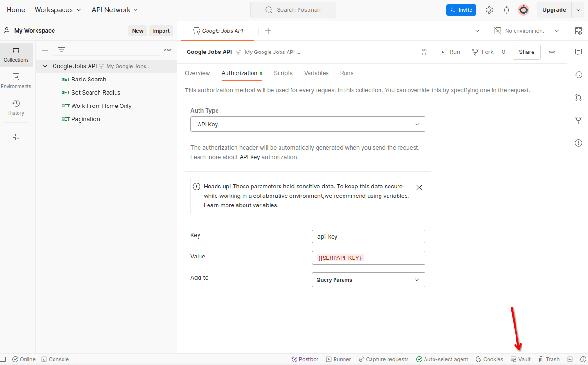
Task: Run the collection with Run button
Action: point(450,52)
